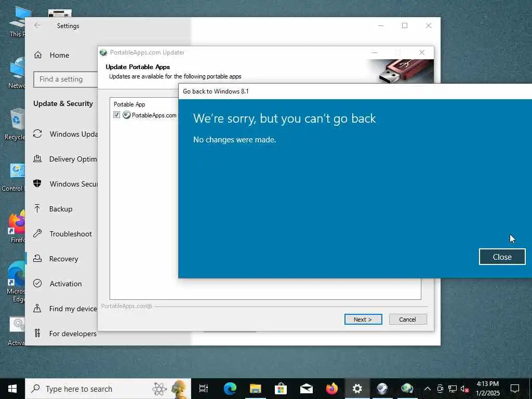Click the network tray icon

coord(453,389)
